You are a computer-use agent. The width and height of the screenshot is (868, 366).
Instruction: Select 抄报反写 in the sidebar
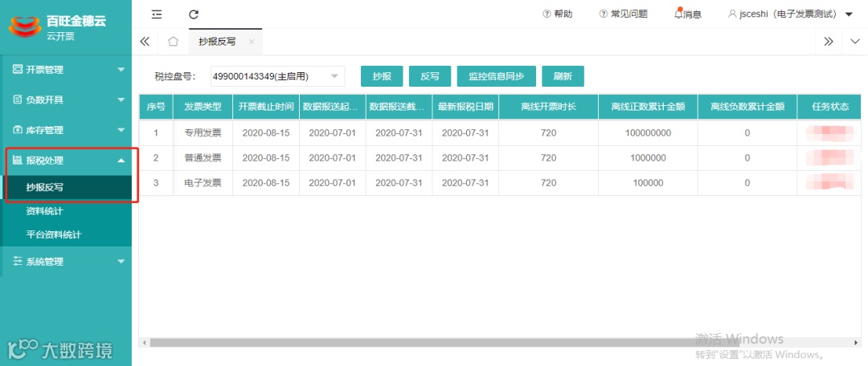[x=66, y=188]
